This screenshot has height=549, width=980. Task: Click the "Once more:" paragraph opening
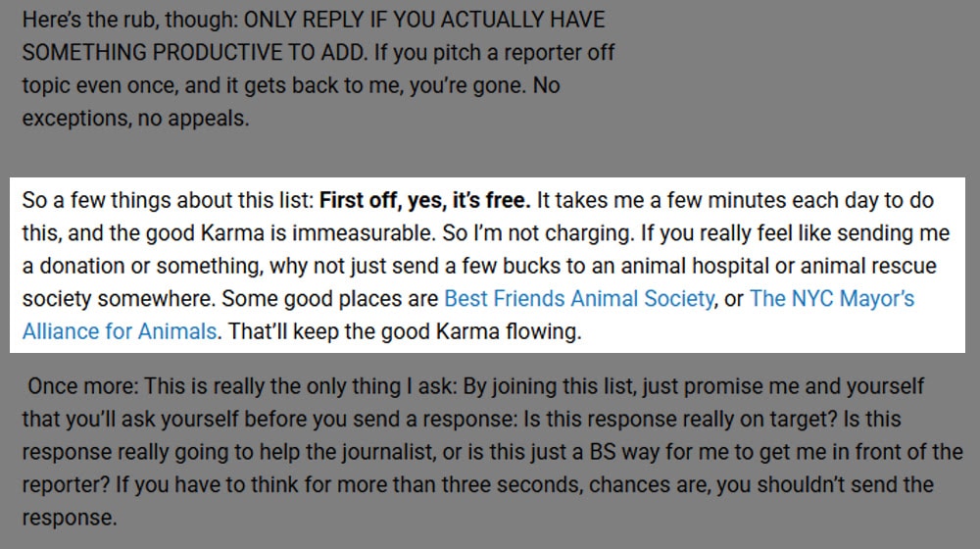point(82,386)
